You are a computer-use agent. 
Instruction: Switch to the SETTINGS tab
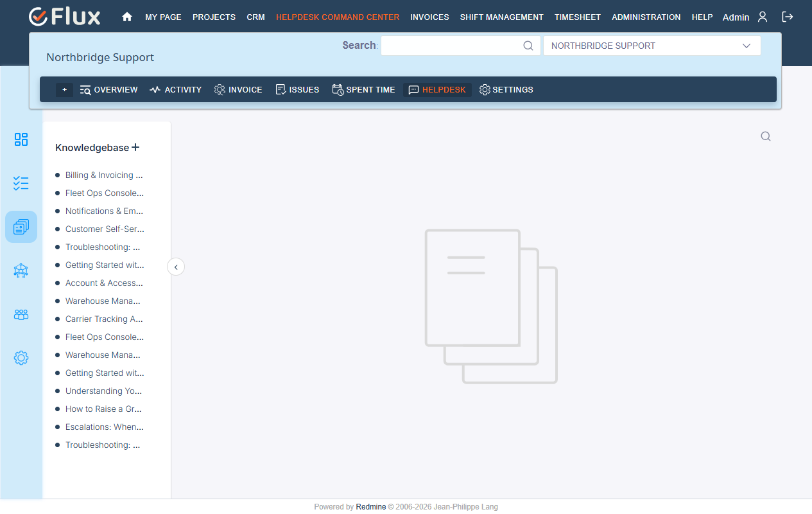[506, 90]
